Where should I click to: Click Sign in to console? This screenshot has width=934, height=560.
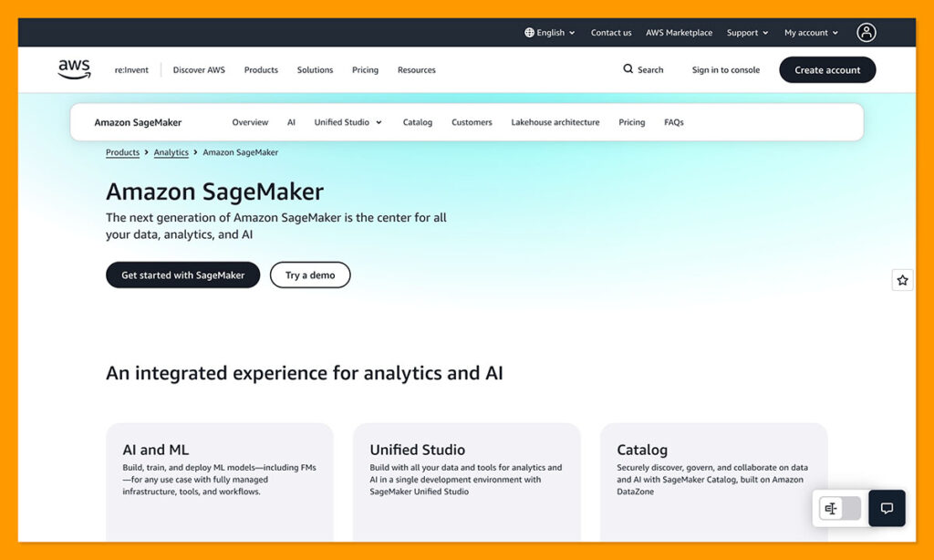tap(725, 69)
